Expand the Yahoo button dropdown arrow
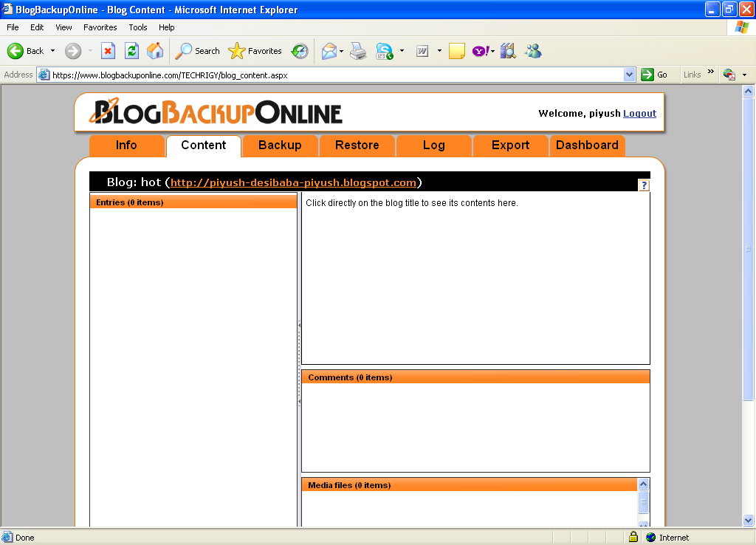The image size is (756, 545). click(492, 51)
